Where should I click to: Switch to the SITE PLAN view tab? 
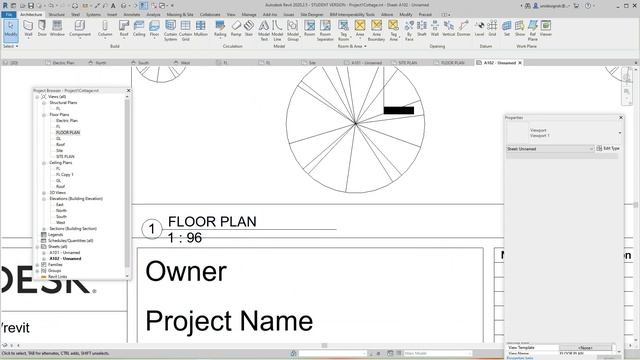coord(407,63)
